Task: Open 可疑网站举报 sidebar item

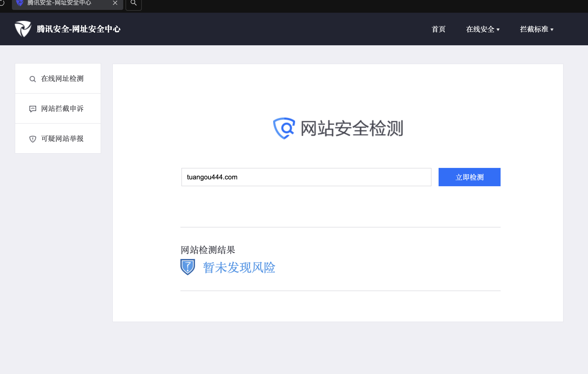Action: (x=62, y=139)
